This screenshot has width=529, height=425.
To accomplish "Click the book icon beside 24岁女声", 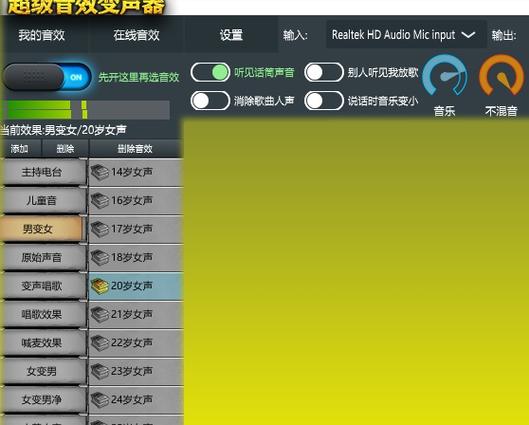I will [x=100, y=400].
